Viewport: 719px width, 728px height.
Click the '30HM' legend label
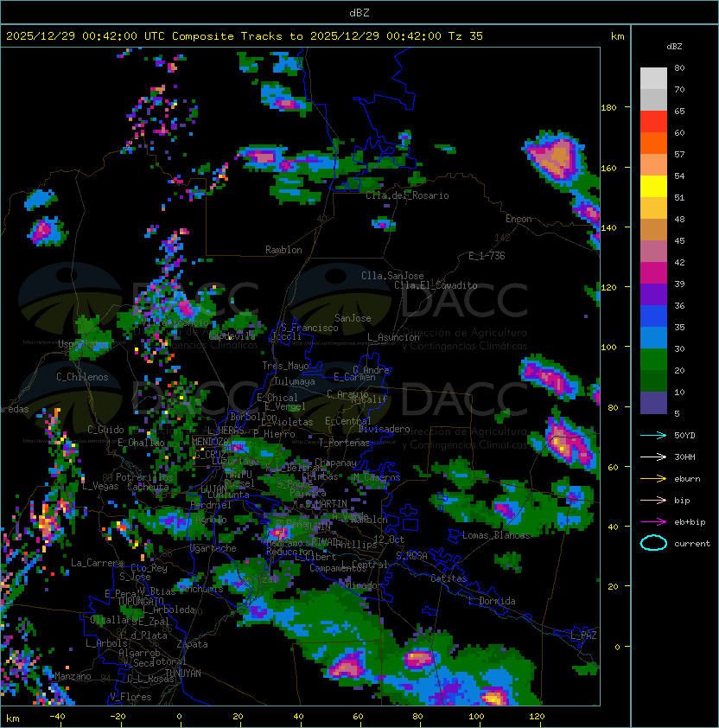tap(684, 457)
